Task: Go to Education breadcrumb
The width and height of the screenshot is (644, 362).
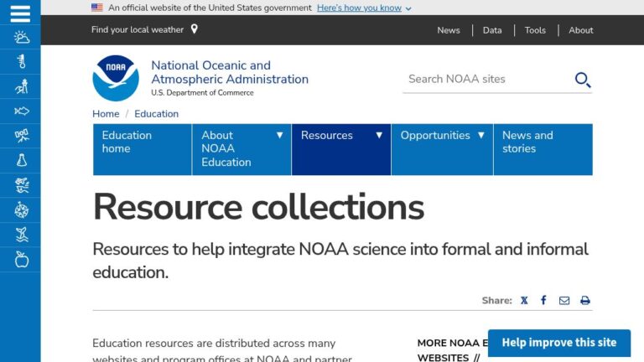Action: click(157, 114)
